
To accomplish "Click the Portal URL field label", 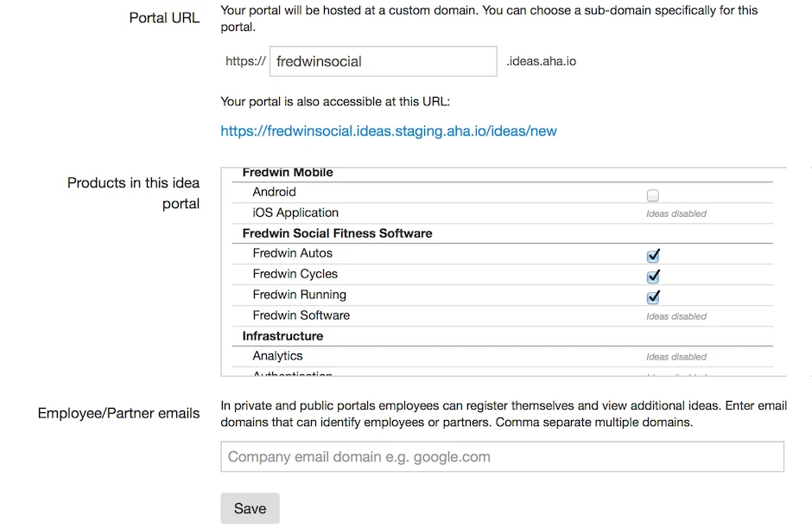I will click(x=164, y=18).
